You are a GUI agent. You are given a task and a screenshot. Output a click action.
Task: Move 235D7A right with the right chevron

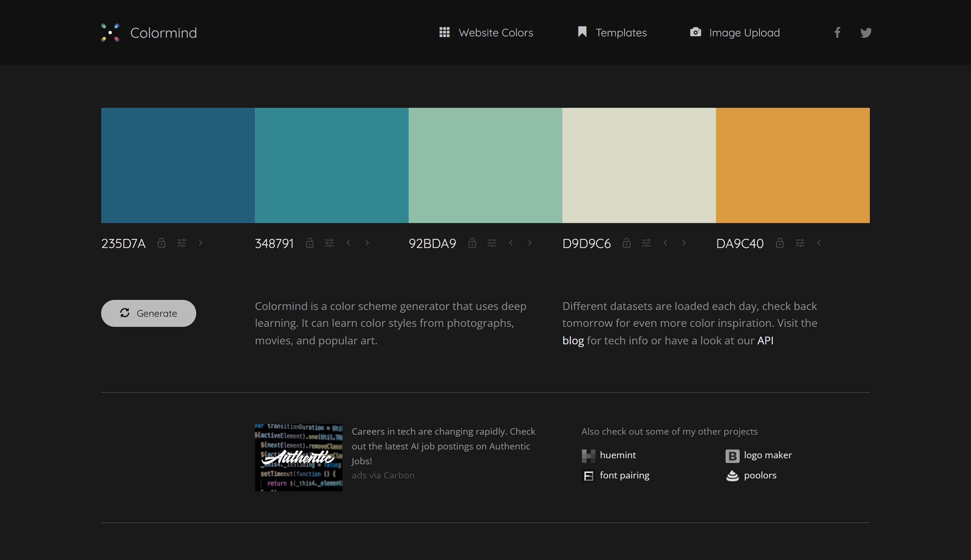201,243
